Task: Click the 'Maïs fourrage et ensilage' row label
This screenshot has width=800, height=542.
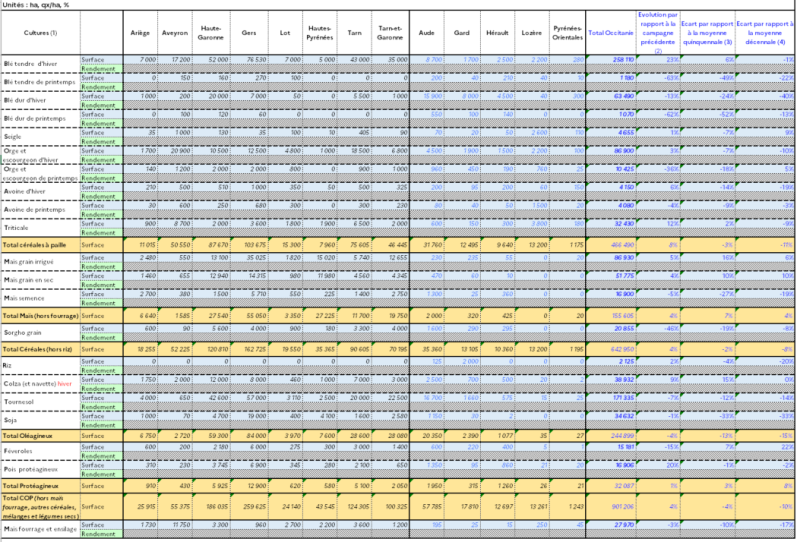Action: click(40, 529)
